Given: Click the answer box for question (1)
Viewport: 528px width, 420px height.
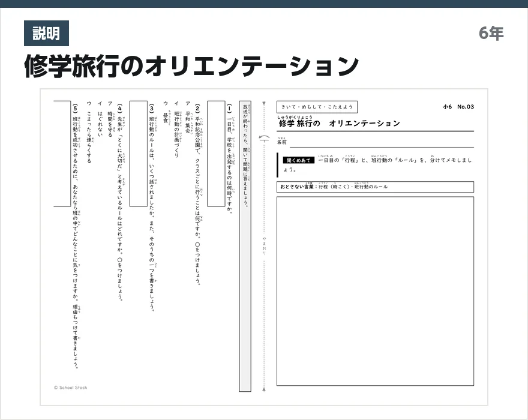Looking at the screenshot, I should (x=216, y=153).
